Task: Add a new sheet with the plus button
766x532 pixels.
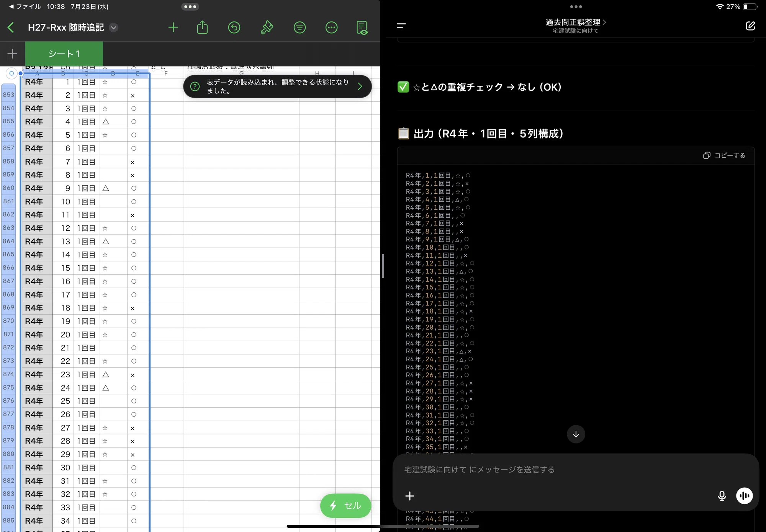Action: click(x=12, y=54)
